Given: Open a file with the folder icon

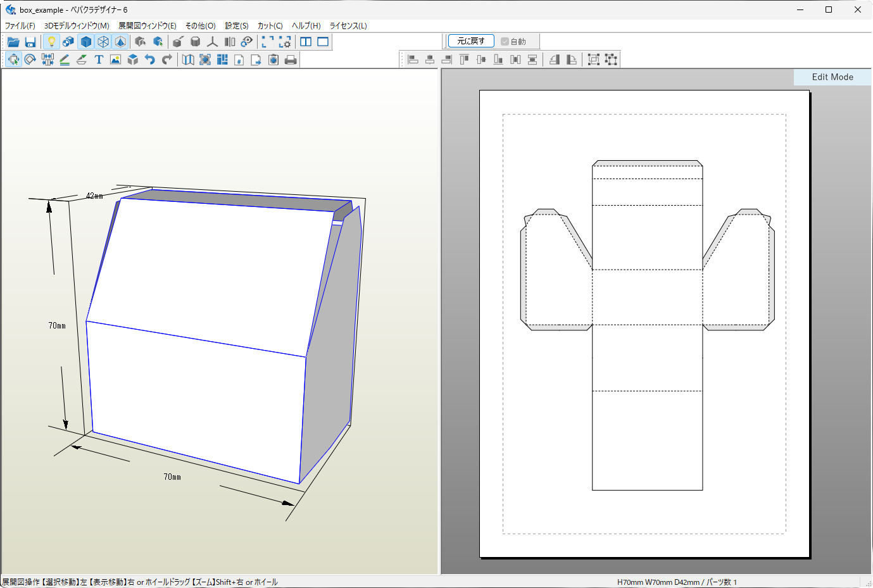Looking at the screenshot, I should 13,42.
